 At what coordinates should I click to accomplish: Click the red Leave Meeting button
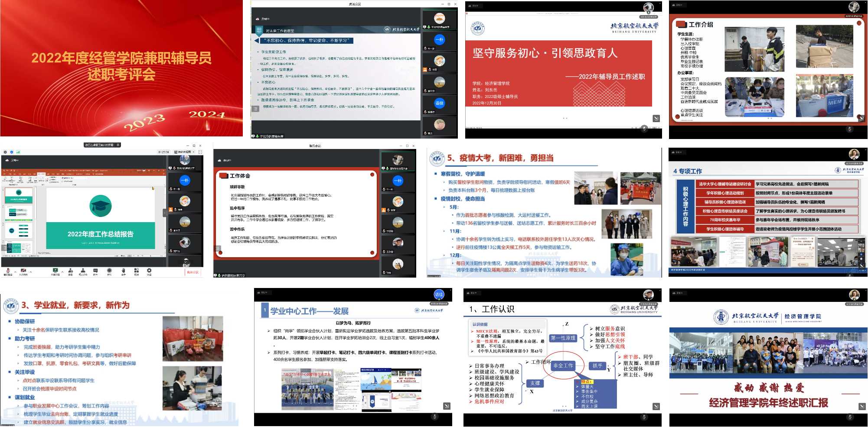tap(193, 272)
